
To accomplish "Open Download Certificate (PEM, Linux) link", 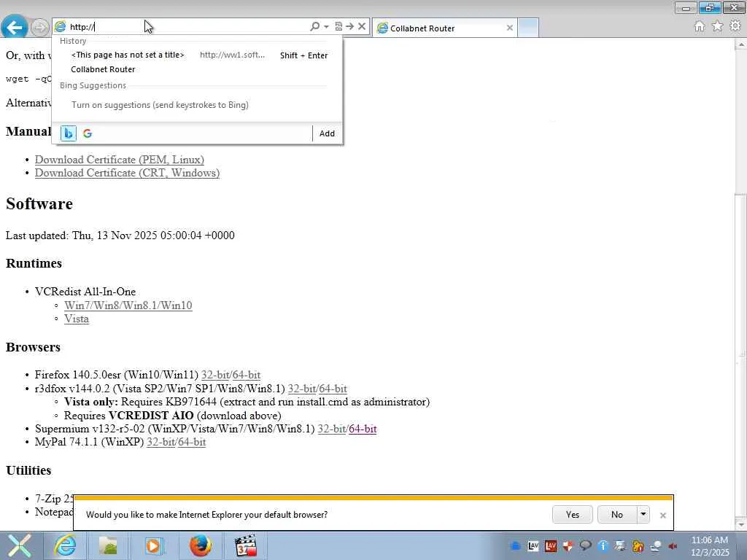I will pos(120,160).
